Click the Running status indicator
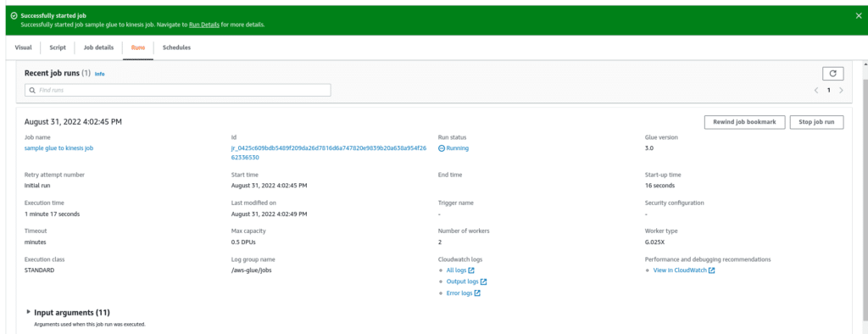Screen dimensions: 868x334 [453, 148]
